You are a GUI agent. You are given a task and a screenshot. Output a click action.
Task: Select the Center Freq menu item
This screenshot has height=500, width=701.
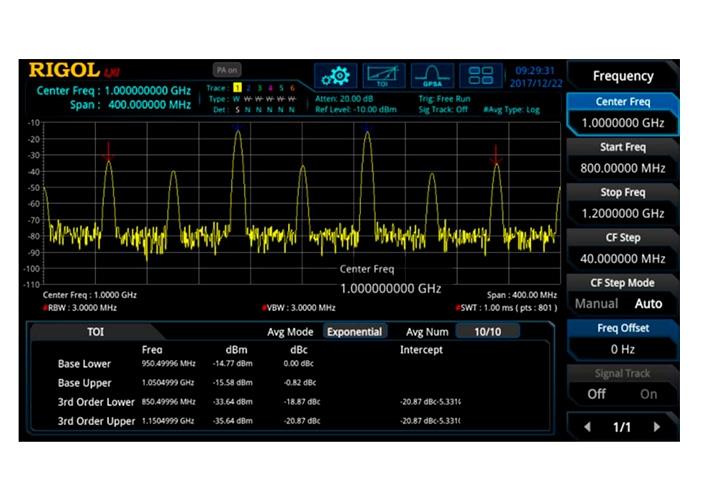[x=622, y=112]
